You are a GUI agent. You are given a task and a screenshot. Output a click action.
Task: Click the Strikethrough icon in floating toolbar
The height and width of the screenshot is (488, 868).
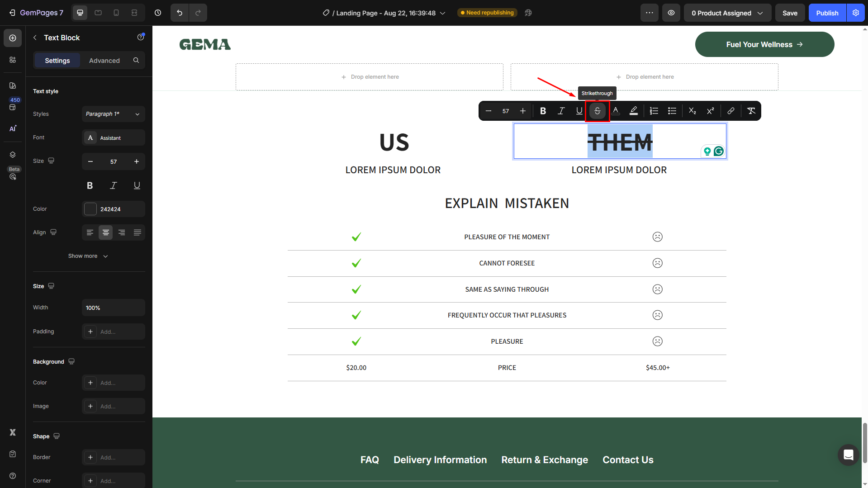click(597, 111)
